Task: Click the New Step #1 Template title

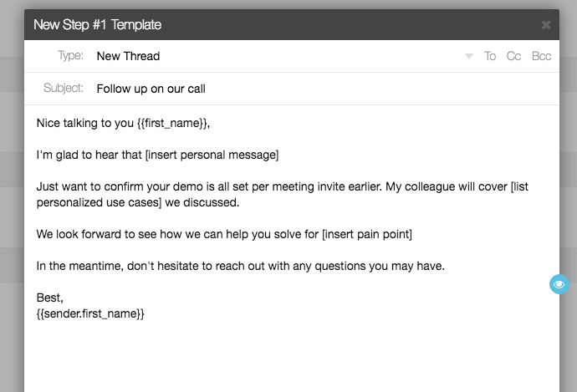Action: 97,25
